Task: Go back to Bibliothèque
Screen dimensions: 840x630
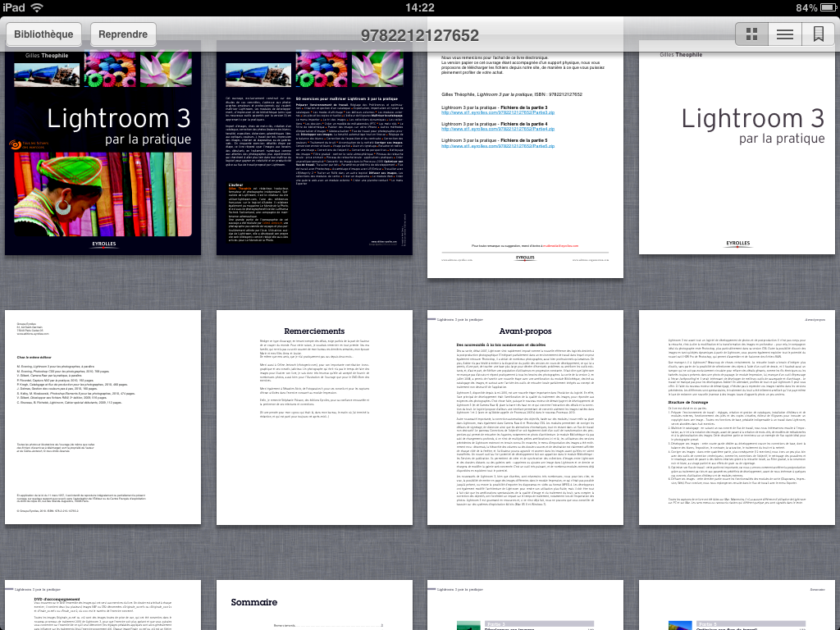Action: pos(43,34)
